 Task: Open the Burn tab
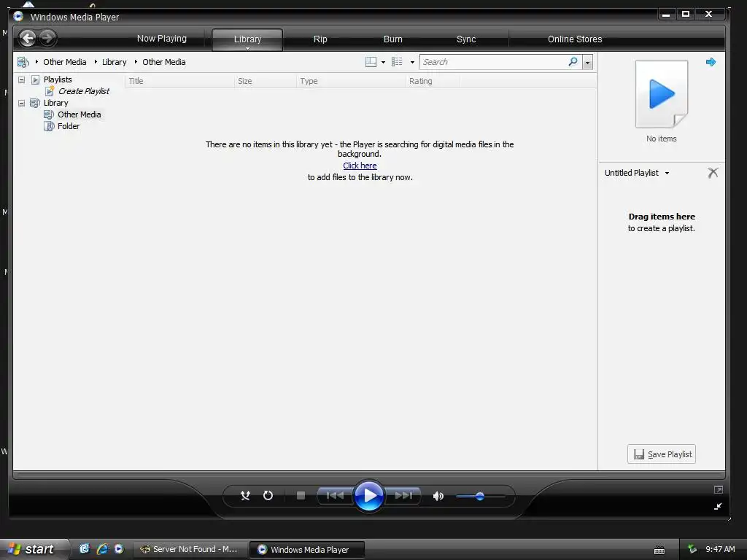pyautogui.click(x=393, y=39)
